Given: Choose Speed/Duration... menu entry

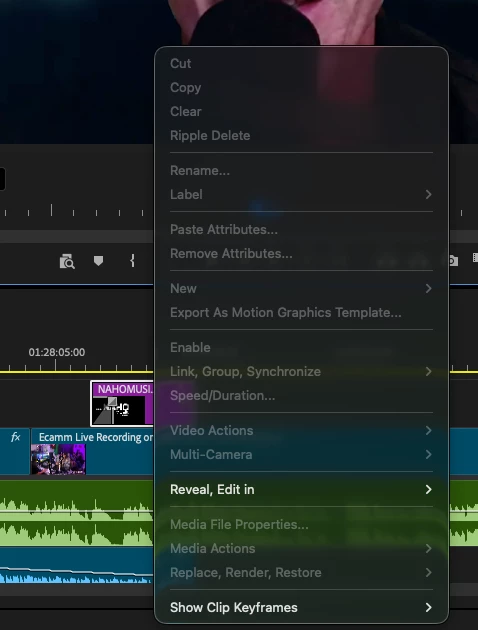Looking at the screenshot, I should (x=223, y=395).
